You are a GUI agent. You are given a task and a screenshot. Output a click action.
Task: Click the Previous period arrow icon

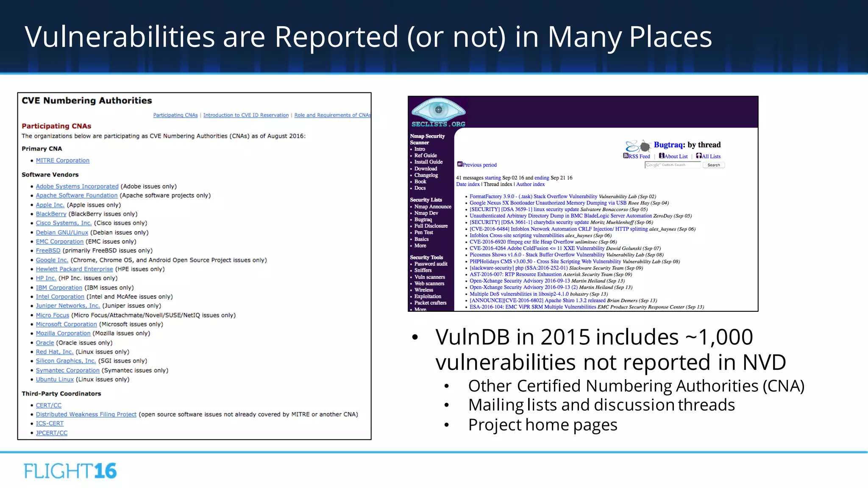coord(460,164)
